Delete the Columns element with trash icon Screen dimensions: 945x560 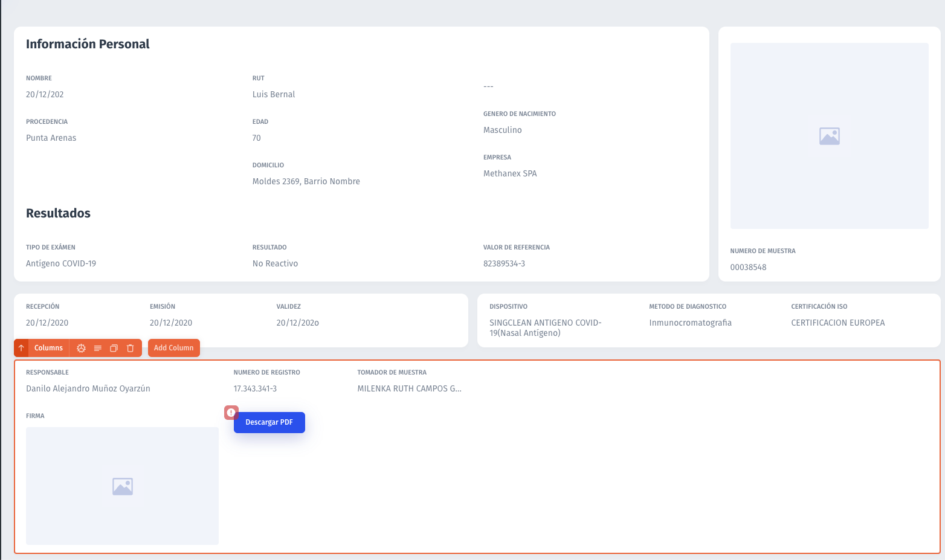pyautogui.click(x=130, y=348)
